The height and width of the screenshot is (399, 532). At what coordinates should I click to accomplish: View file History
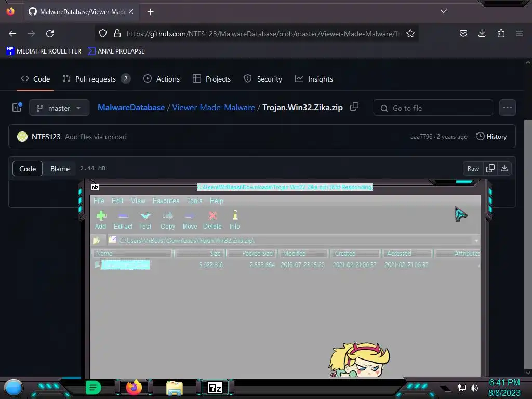click(x=491, y=137)
